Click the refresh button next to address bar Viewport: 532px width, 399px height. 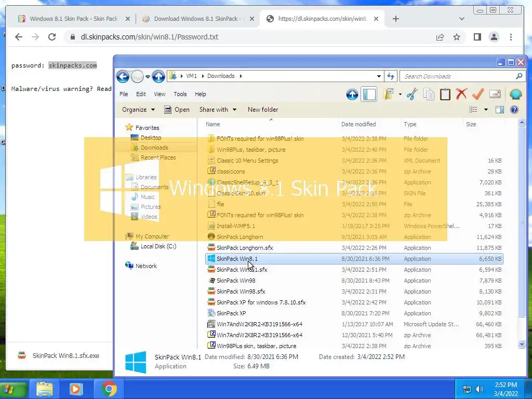tap(391, 76)
